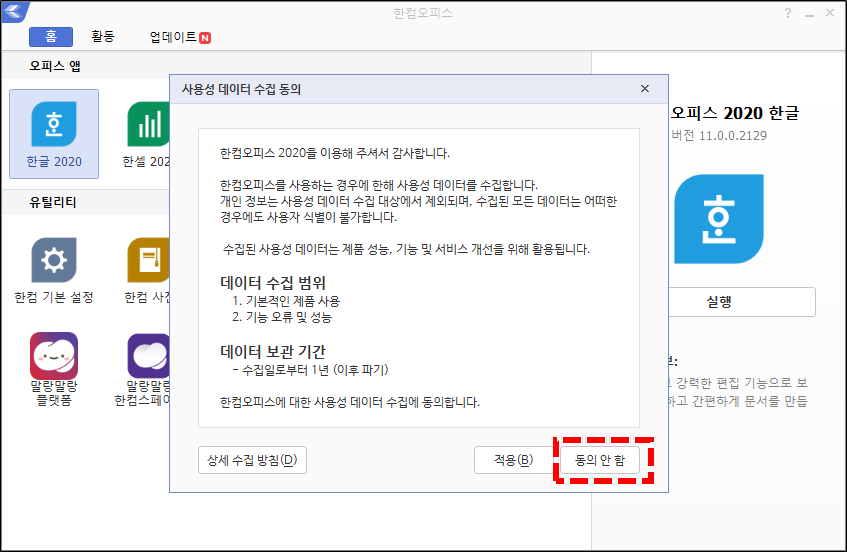Open 말랑말랑 한컴스페이스 icon
847x552 pixels.
[x=148, y=355]
